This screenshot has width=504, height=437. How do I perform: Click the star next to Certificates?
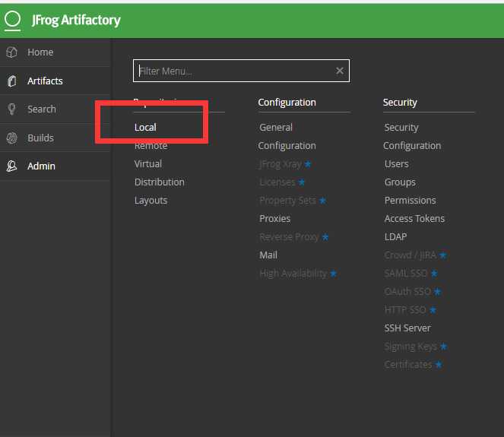point(439,365)
